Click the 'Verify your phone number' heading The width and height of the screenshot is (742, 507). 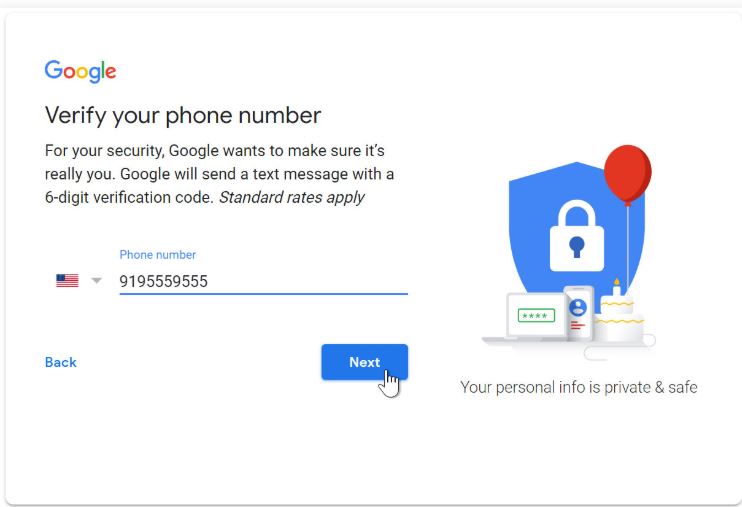(x=183, y=116)
